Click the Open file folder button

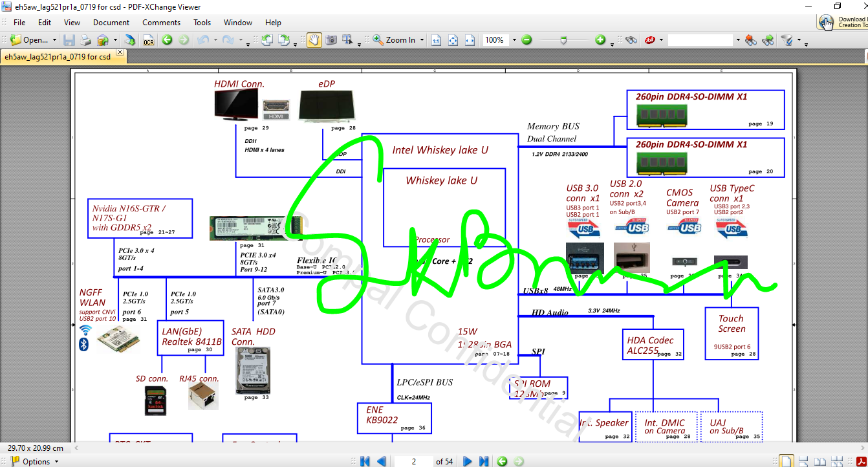[29, 40]
